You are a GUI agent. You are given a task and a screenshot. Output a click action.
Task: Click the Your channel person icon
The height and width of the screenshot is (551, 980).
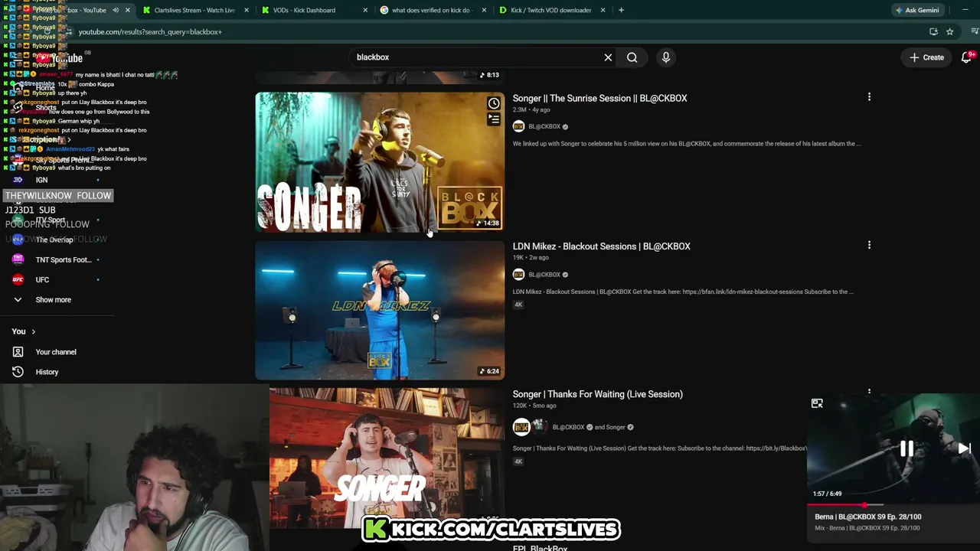coord(18,352)
